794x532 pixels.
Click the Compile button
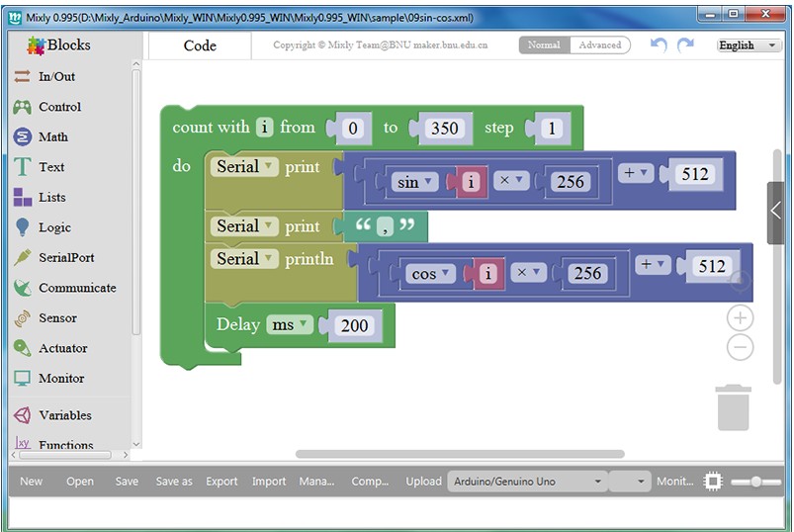[370, 482]
